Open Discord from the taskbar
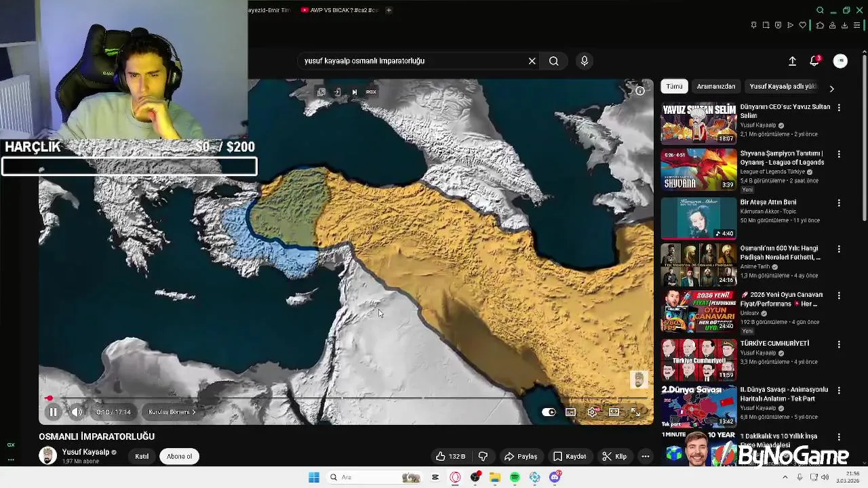The image size is (868, 488). pyautogui.click(x=555, y=477)
